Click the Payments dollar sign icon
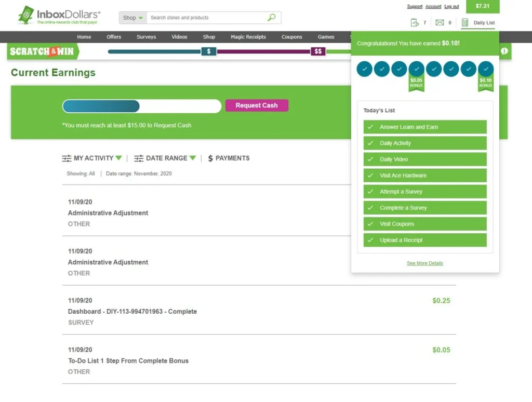Screen dimensions: 532x402 pos(210,158)
